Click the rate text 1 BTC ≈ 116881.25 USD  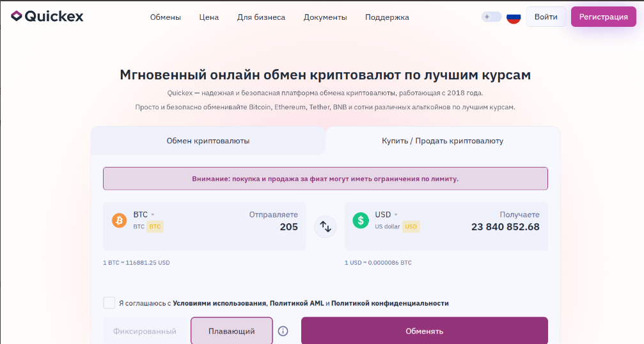pos(136,263)
